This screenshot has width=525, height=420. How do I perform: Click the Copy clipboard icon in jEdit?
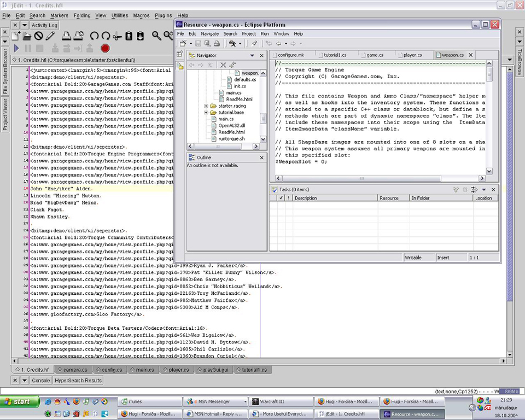(129, 36)
